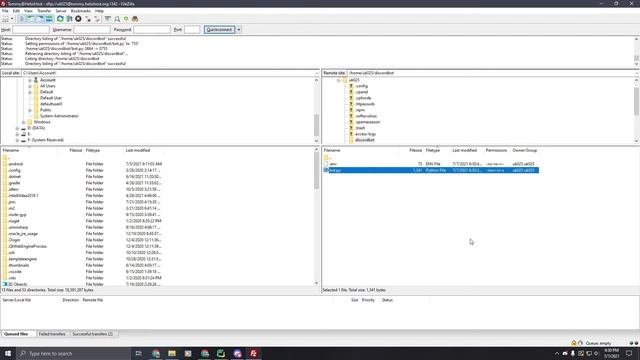This screenshot has height=360, width=640.
Task: Click the Username input field
Action: click(x=92, y=29)
